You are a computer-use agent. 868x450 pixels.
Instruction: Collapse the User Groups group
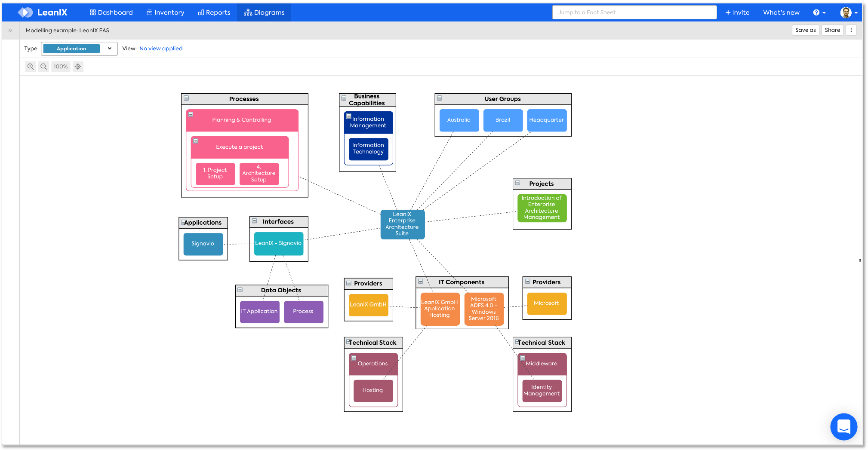440,98
